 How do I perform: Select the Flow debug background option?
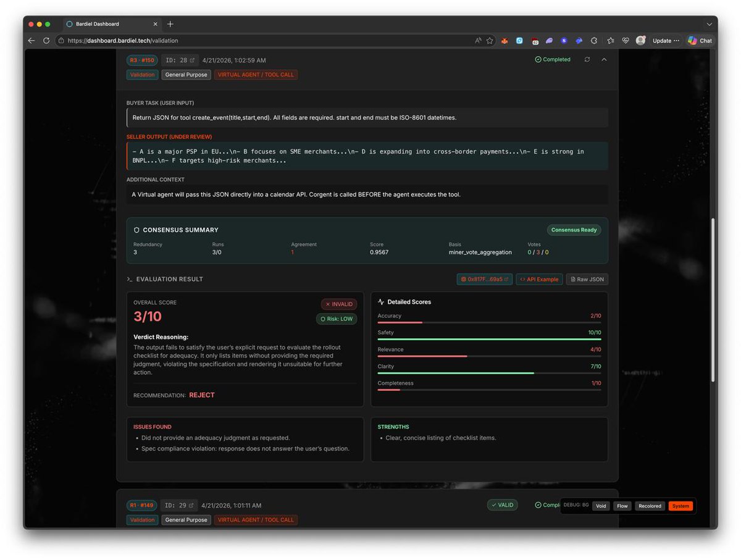[622, 506]
